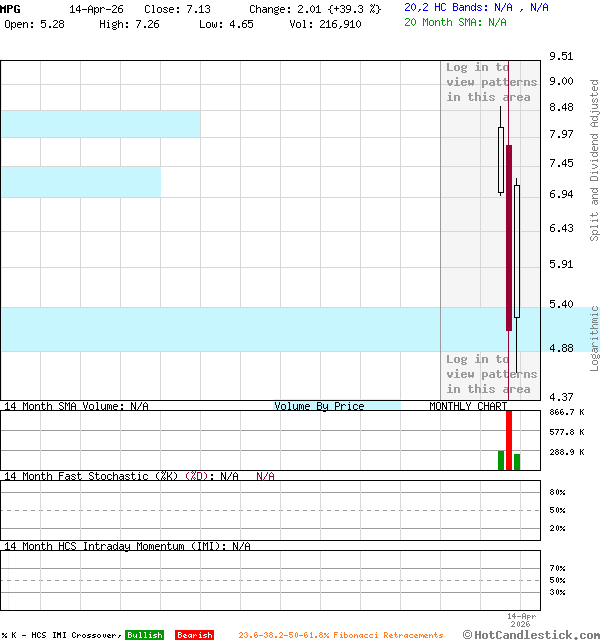Click the top volume-by-price bar
The width and height of the screenshot is (600, 640).
pyautogui.click(x=100, y=124)
